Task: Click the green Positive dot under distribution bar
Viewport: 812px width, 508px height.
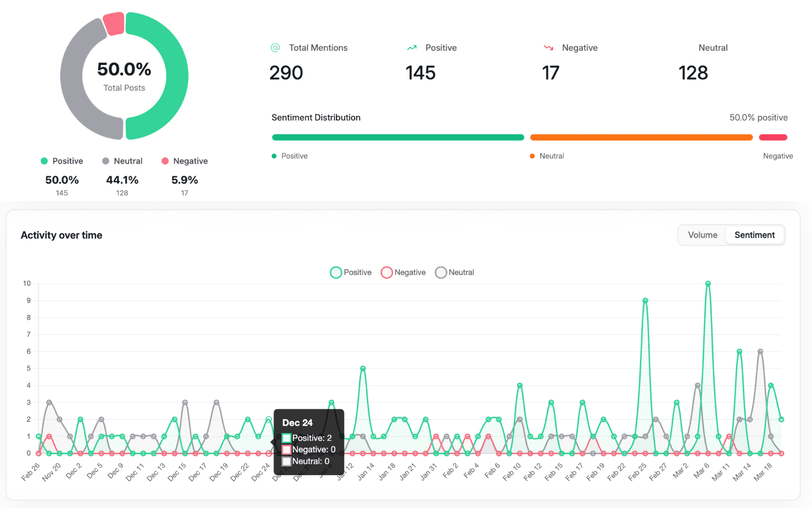Action: pos(274,156)
